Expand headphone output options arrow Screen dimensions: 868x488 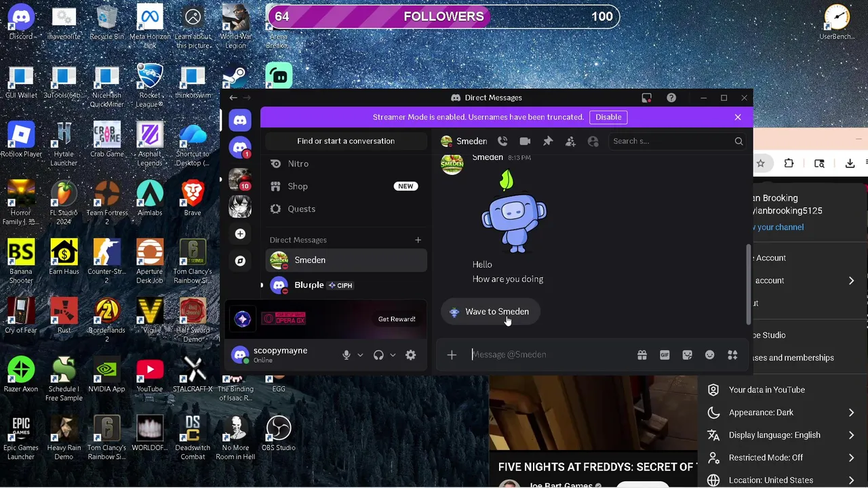point(393,355)
